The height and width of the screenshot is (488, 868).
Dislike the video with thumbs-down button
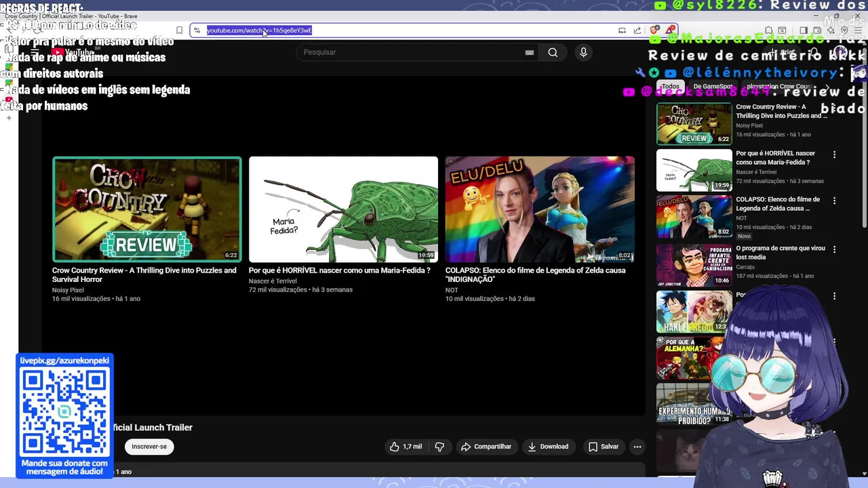pyautogui.click(x=439, y=447)
